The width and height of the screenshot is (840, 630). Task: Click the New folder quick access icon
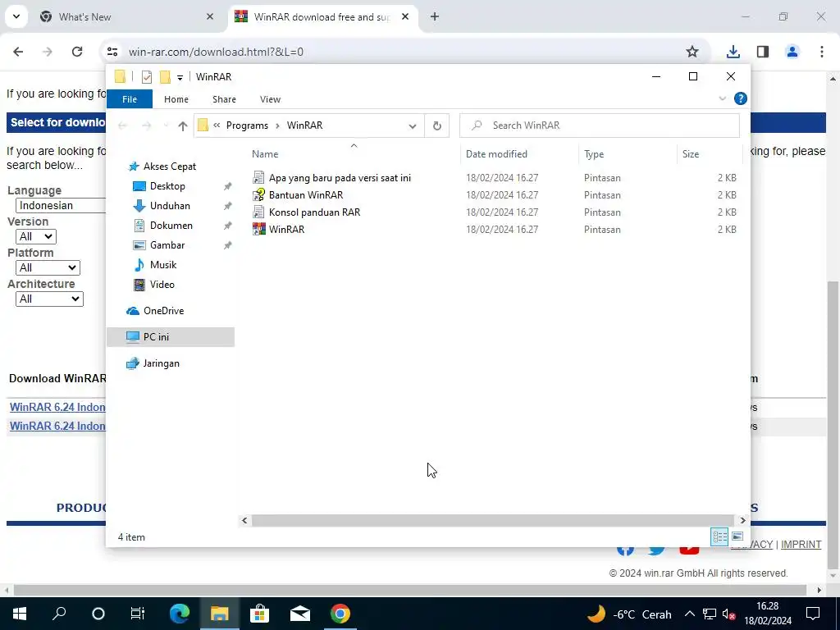tap(165, 77)
